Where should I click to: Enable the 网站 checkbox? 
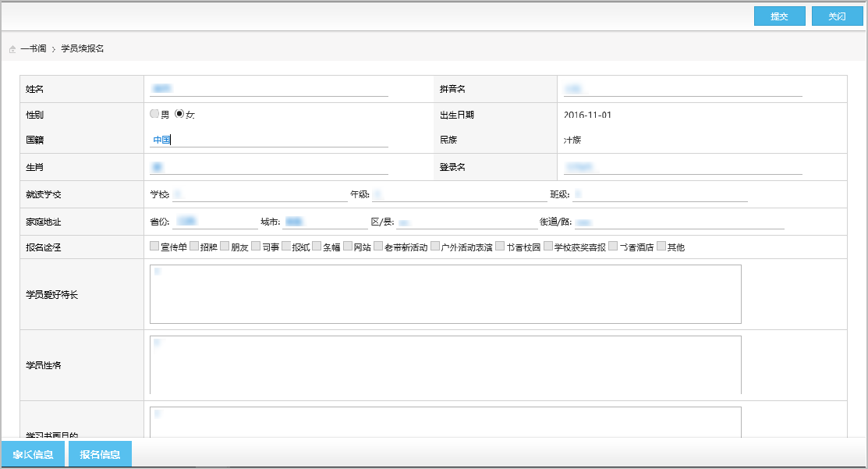click(348, 247)
